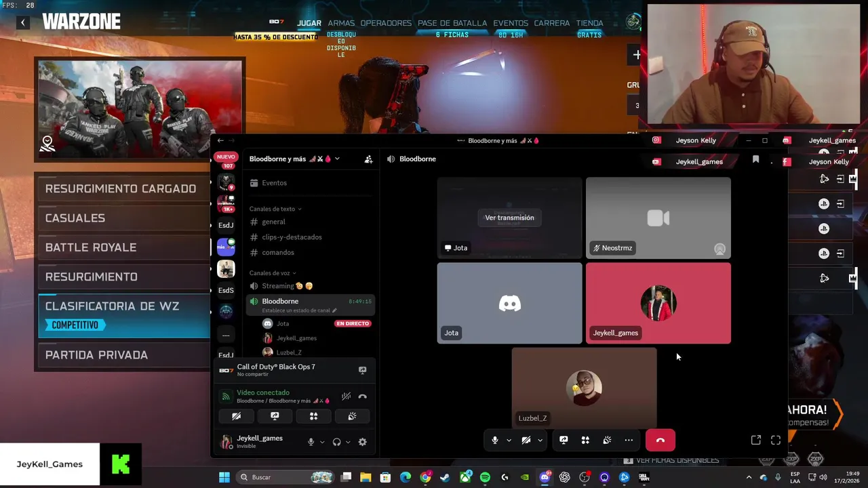
Task: Select the Neostrmz video tile
Action: point(658,218)
